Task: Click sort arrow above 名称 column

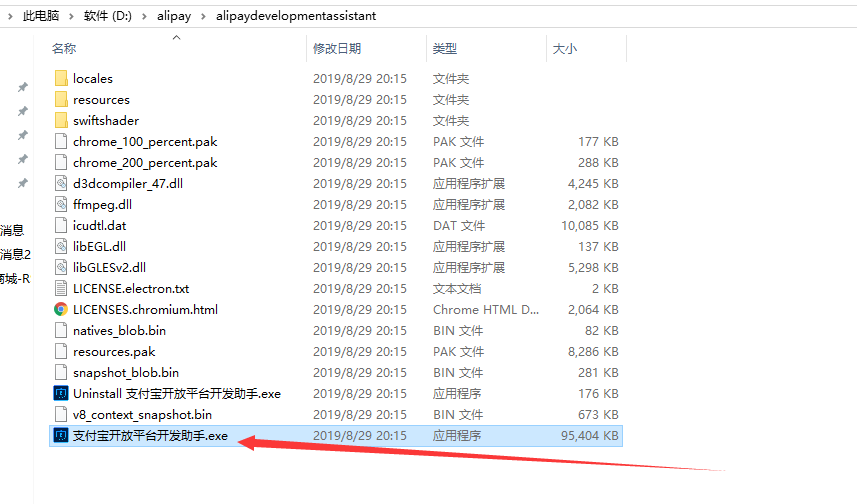Action: (176, 37)
